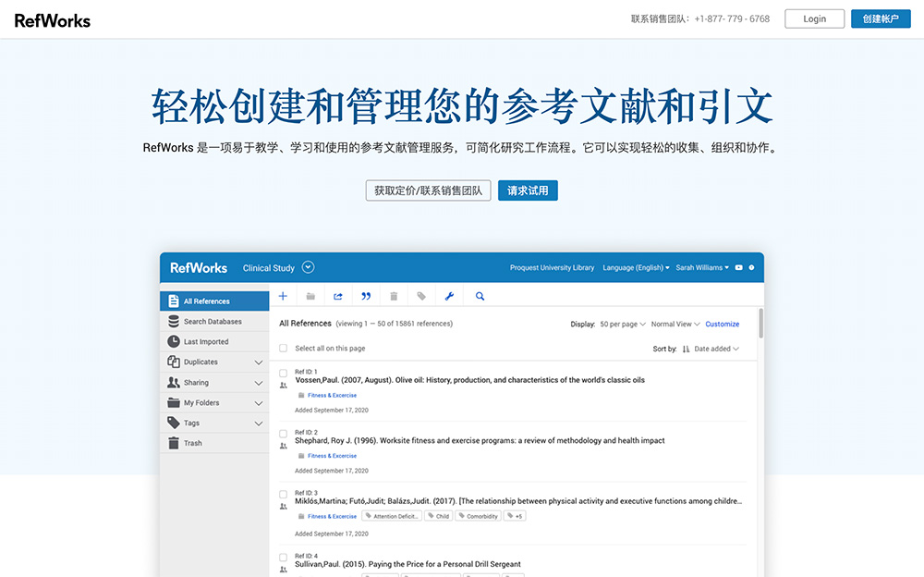This screenshot has height=577, width=924.
Task: Open the Date added sort dropdown
Action: 716,349
